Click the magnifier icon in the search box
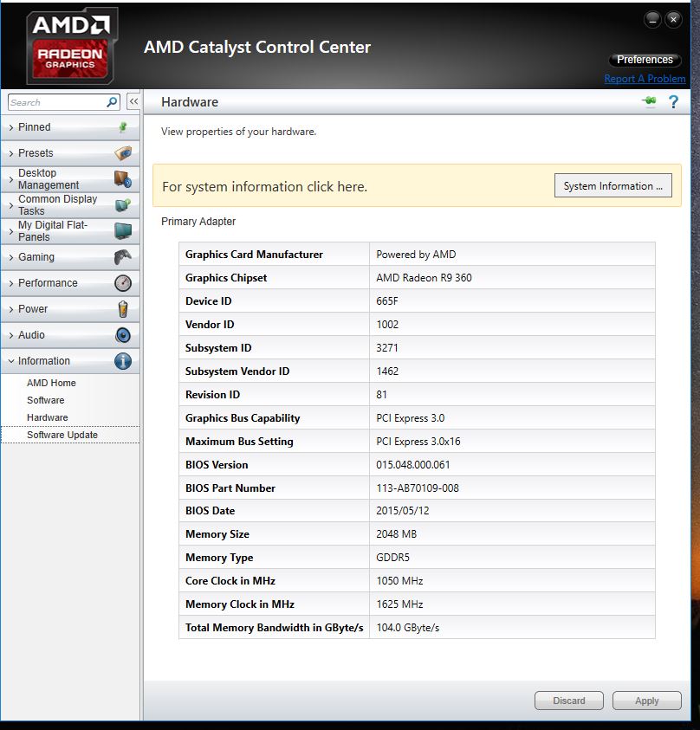 point(112,102)
